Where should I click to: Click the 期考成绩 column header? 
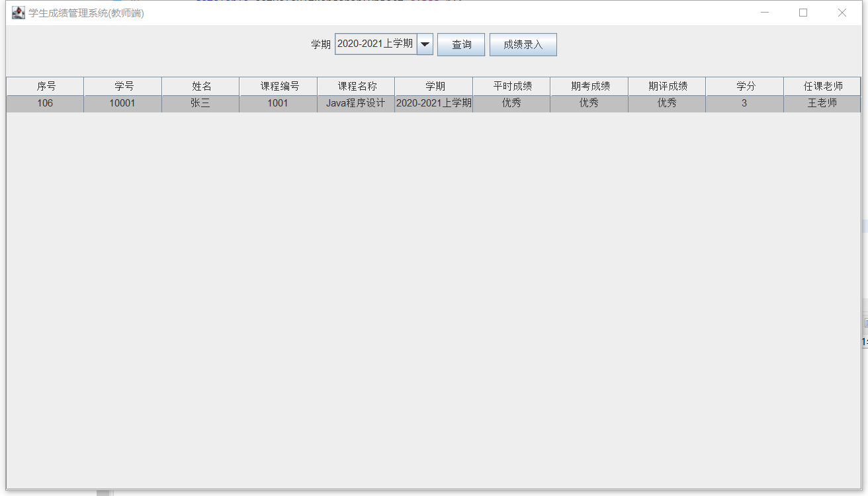(x=589, y=86)
